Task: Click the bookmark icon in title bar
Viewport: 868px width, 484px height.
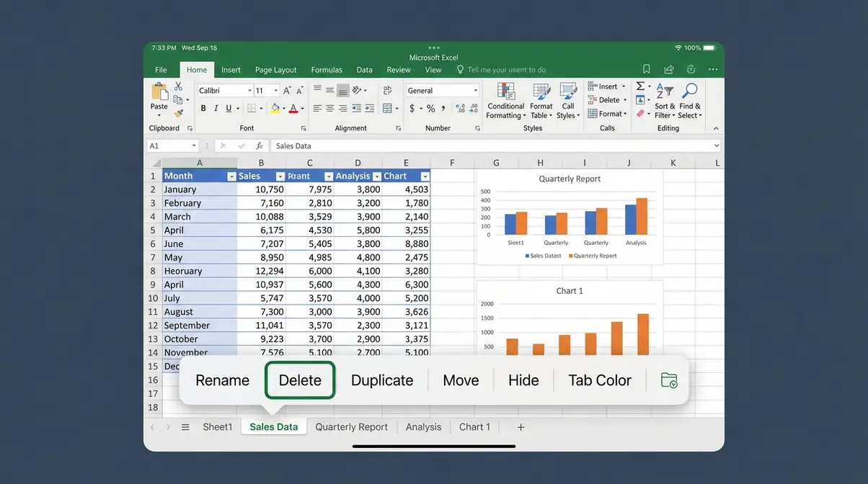Action: tap(646, 70)
